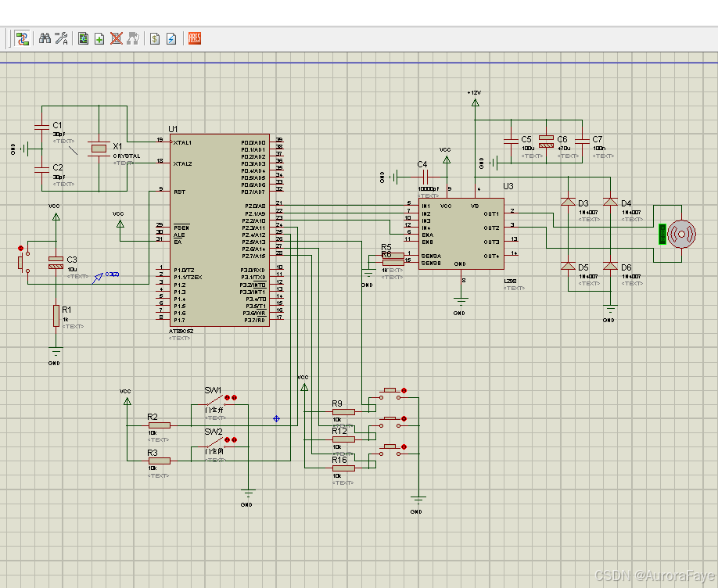Click the 10000pF value under C4

pyautogui.click(x=429, y=188)
